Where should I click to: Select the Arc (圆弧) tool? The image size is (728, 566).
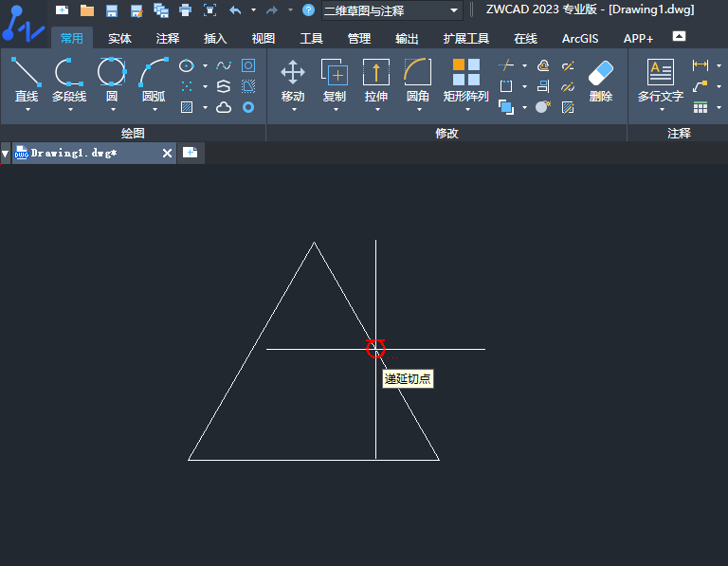pos(154,79)
